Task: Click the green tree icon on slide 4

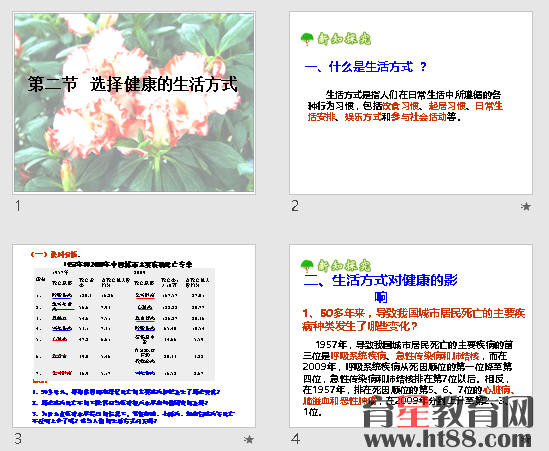Action: (x=307, y=266)
